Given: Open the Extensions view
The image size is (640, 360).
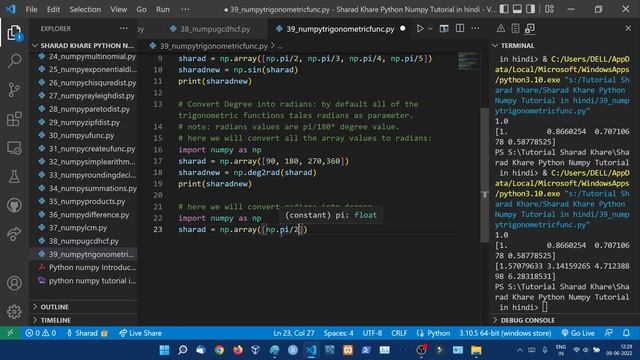Looking at the screenshot, I should pos(14,119).
